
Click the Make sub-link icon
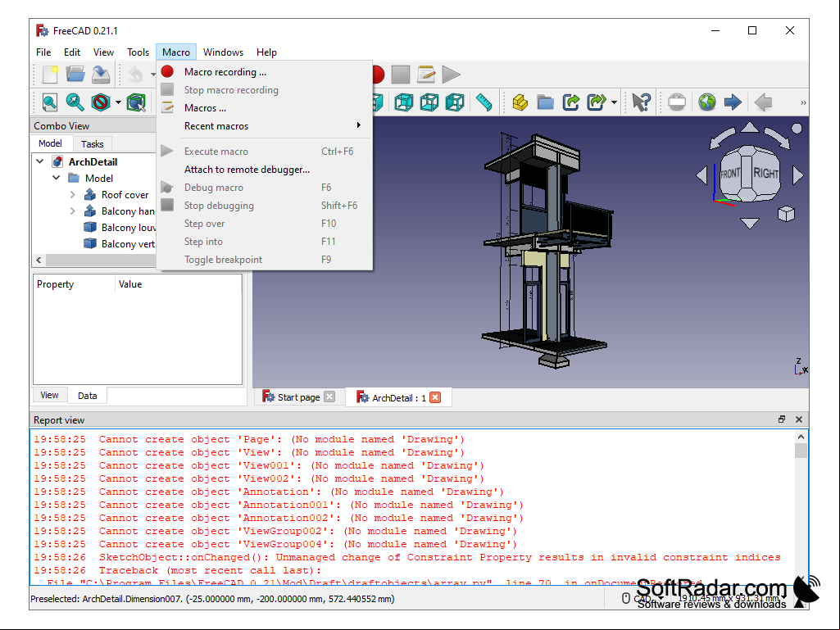[597, 102]
